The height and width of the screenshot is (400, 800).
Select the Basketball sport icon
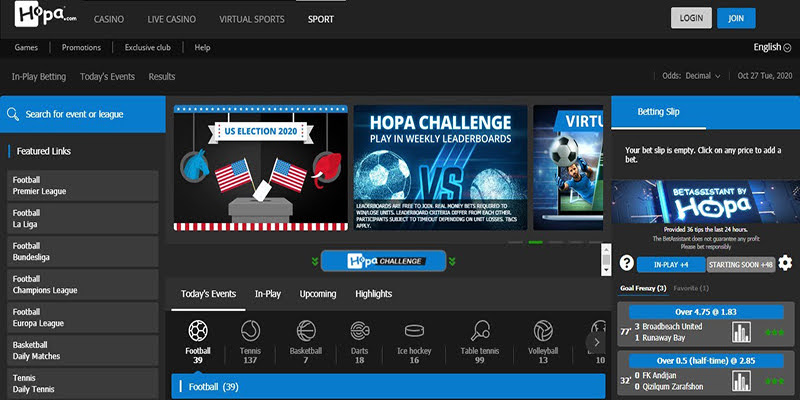tap(306, 331)
